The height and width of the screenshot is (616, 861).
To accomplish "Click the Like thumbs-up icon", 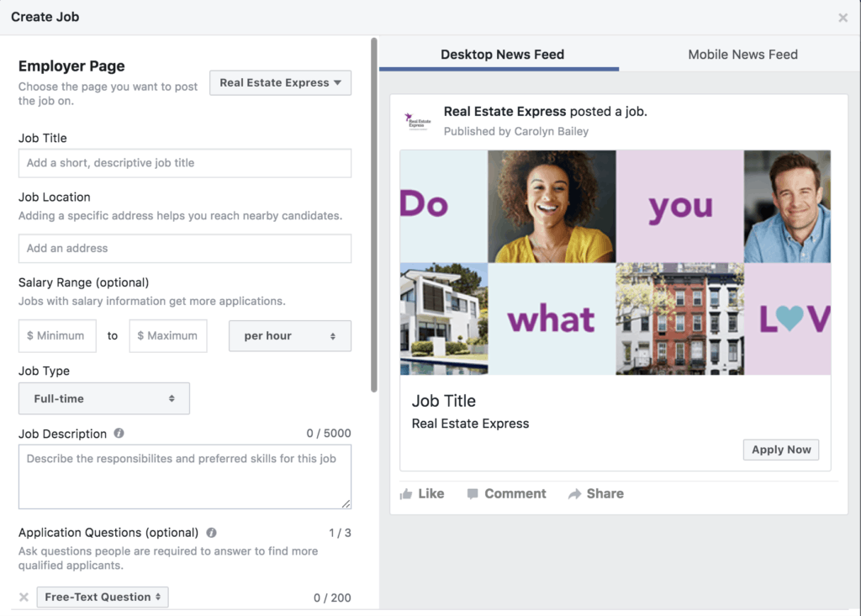I will coord(406,494).
